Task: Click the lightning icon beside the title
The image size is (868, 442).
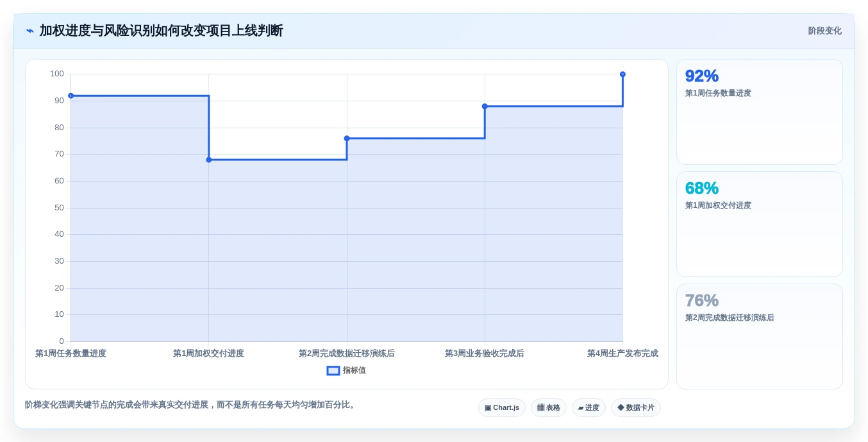Action: tap(30, 31)
